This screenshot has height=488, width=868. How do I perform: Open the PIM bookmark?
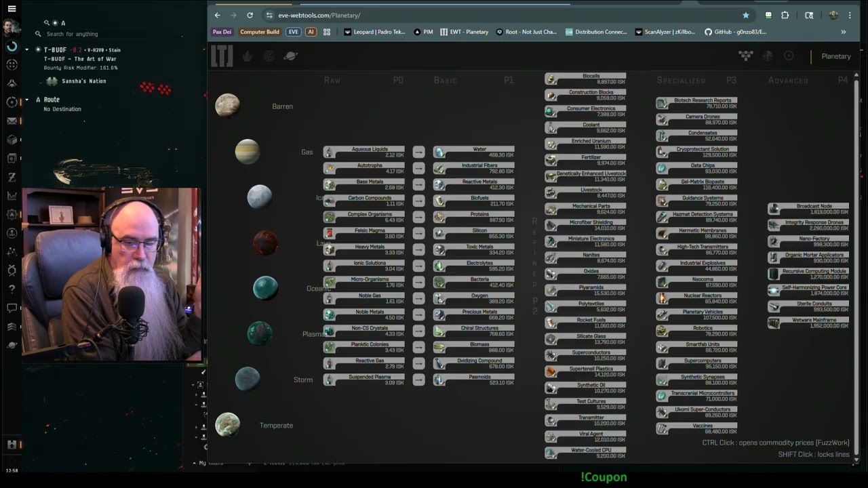click(423, 32)
